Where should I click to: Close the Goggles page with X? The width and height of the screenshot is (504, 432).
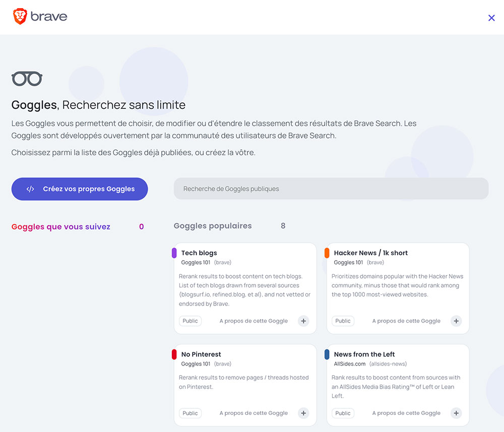(491, 18)
